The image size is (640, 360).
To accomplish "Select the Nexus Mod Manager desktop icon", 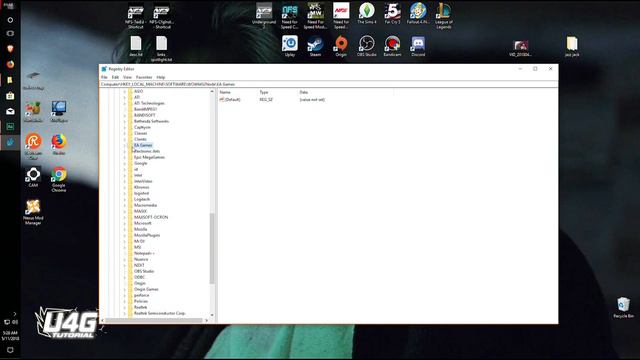I will point(33,212).
